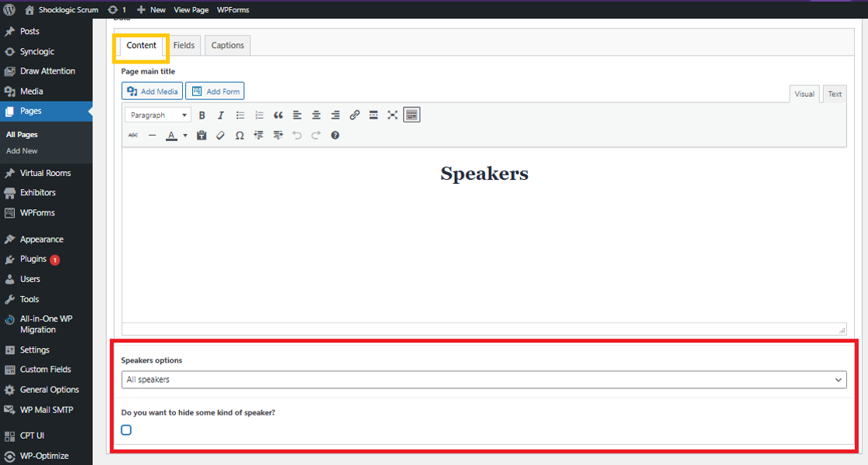The image size is (868, 465).
Task: Insert a bulleted list
Action: point(239,115)
